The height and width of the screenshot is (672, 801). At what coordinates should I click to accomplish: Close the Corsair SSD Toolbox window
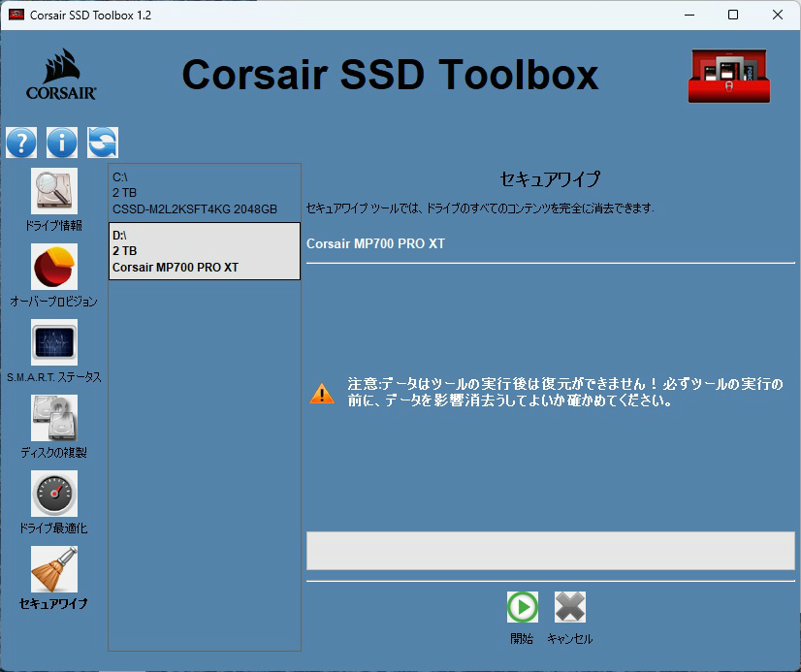coord(778,16)
